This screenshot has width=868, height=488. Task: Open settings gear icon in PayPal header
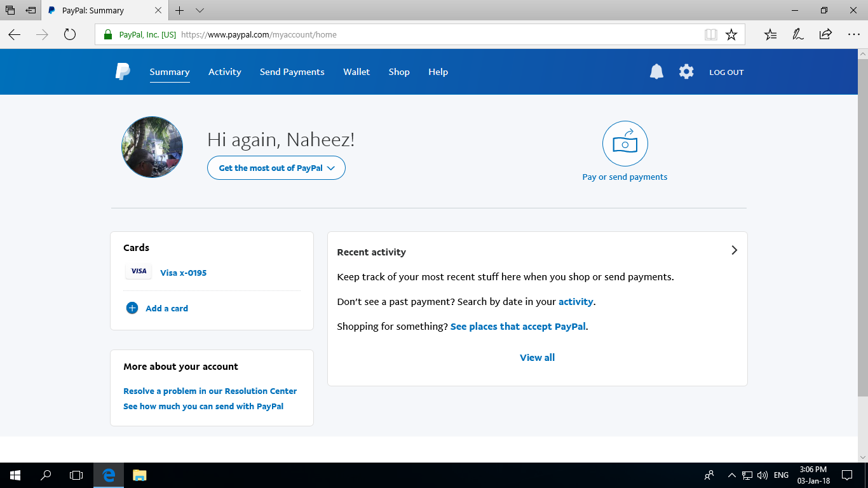tap(686, 72)
